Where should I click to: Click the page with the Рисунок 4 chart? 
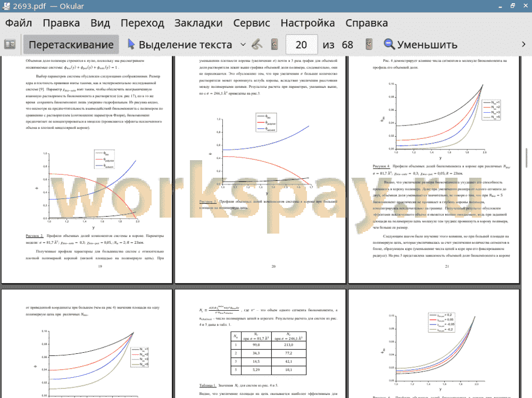click(434, 170)
